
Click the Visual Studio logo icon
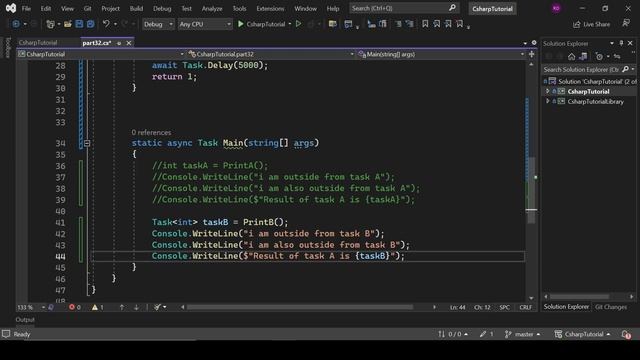tap(11, 8)
